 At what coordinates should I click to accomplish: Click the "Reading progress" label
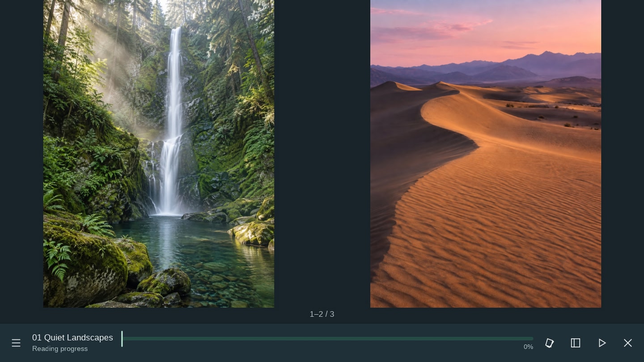60,349
